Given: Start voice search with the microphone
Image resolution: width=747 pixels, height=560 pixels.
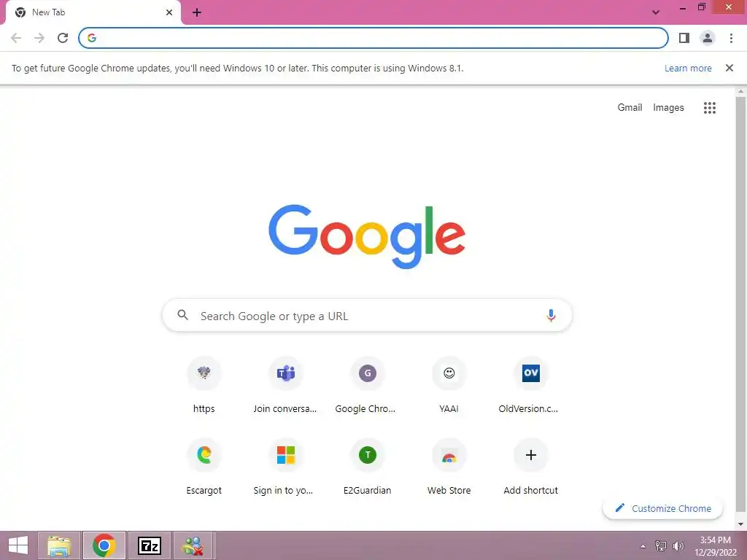Looking at the screenshot, I should (x=551, y=316).
